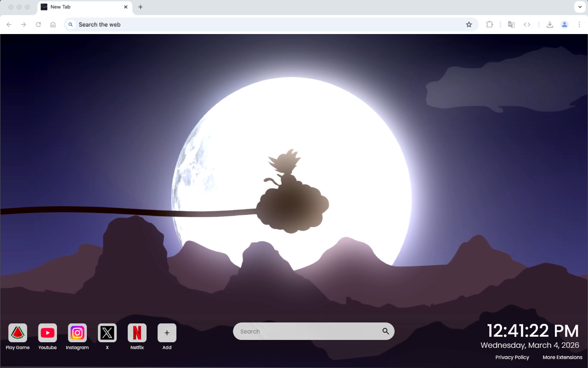Click the clock showing 12:41:22 PM

533,331
